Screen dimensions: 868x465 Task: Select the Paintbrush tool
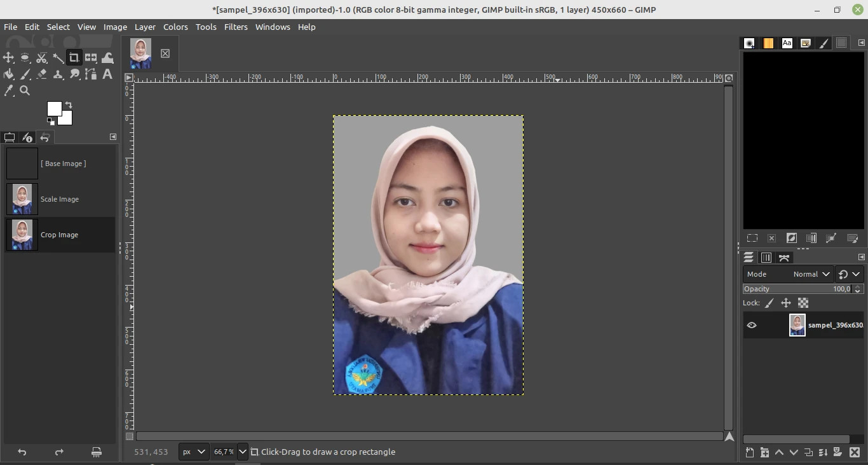25,74
